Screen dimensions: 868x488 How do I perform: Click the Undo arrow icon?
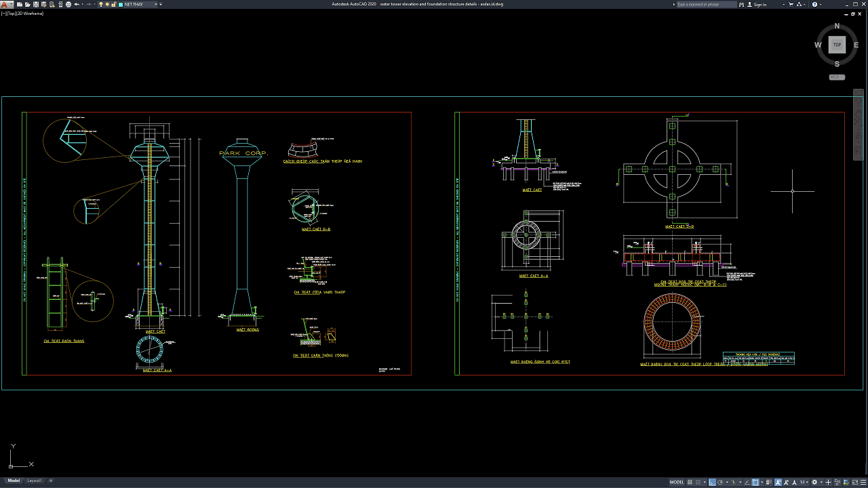[x=77, y=4]
